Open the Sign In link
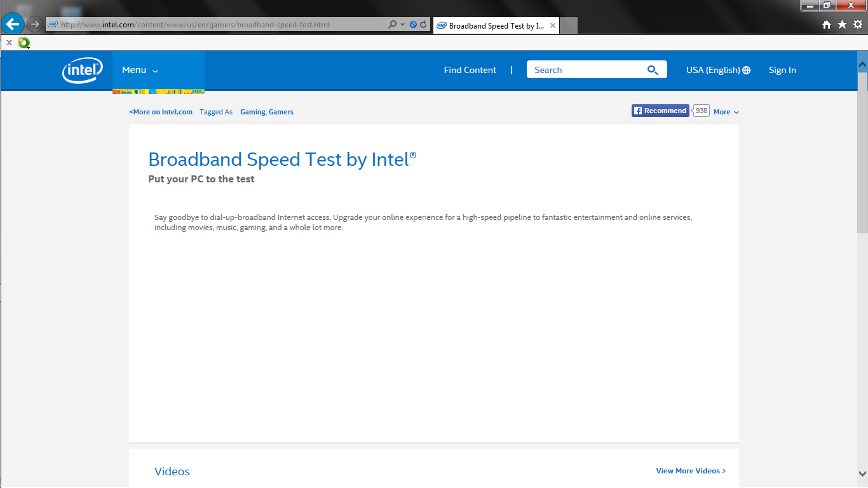Viewport: 868px width, 488px height. pos(782,70)
